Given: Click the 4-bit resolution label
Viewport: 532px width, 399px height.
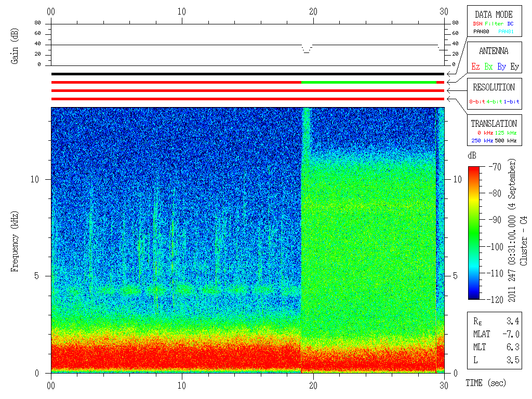Looking at the screenshot, I should click(494, 101).
